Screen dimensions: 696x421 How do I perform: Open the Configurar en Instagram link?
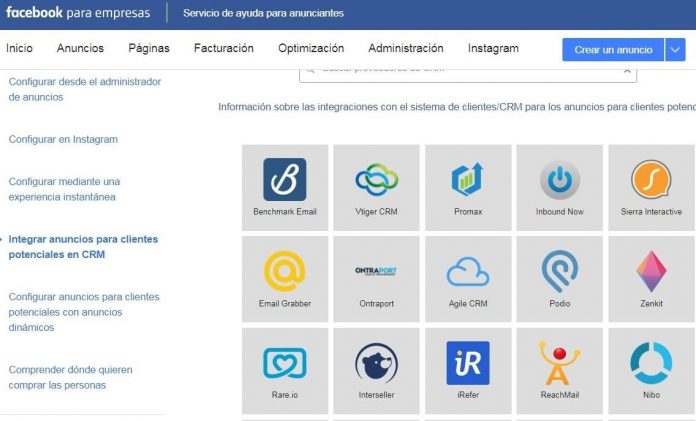point(63,139)
